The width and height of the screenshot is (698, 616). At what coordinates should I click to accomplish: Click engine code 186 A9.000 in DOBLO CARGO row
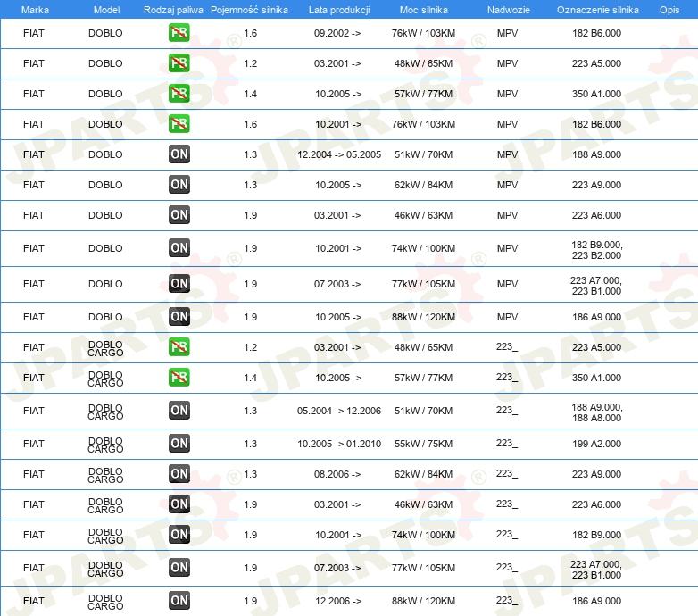click(596, 601)
